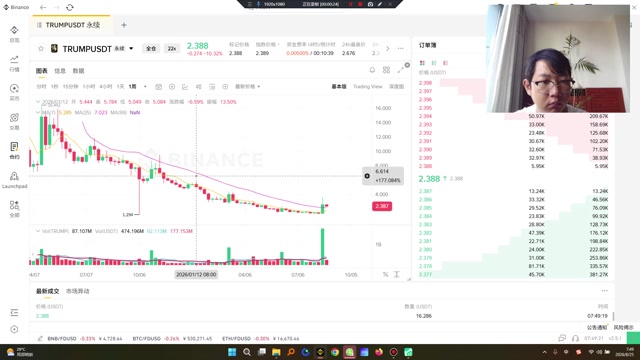Switch to the 市场异动 market movers tab
Viewport: 640px width, 360px height.
[78, 291]
